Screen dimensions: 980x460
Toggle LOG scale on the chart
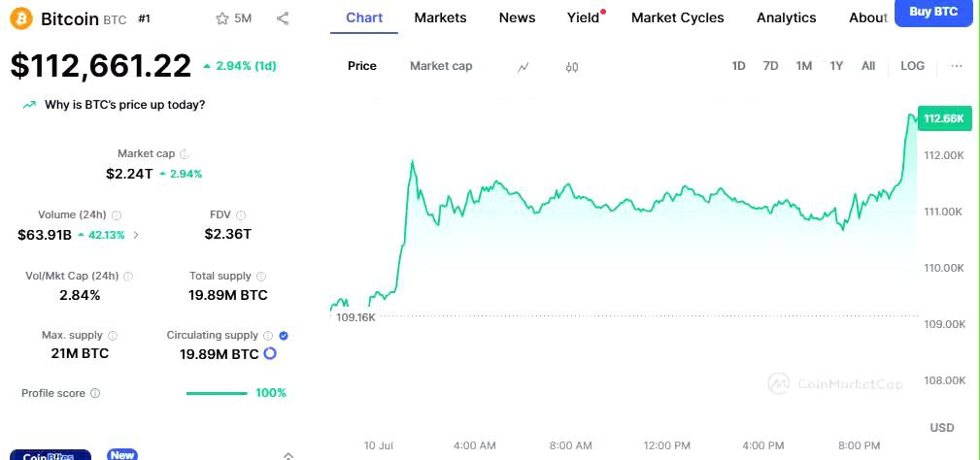(x=912, y=66)
